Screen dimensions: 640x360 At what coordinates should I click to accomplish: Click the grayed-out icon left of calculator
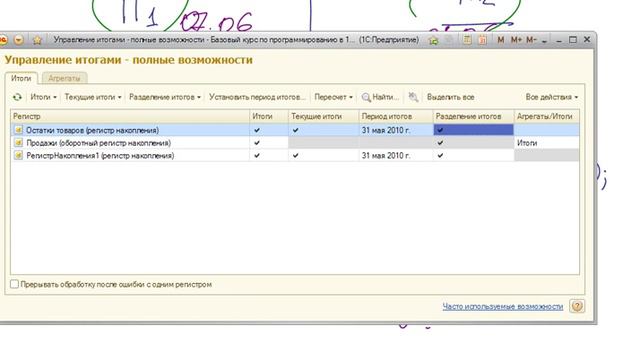tap(449, 40)
